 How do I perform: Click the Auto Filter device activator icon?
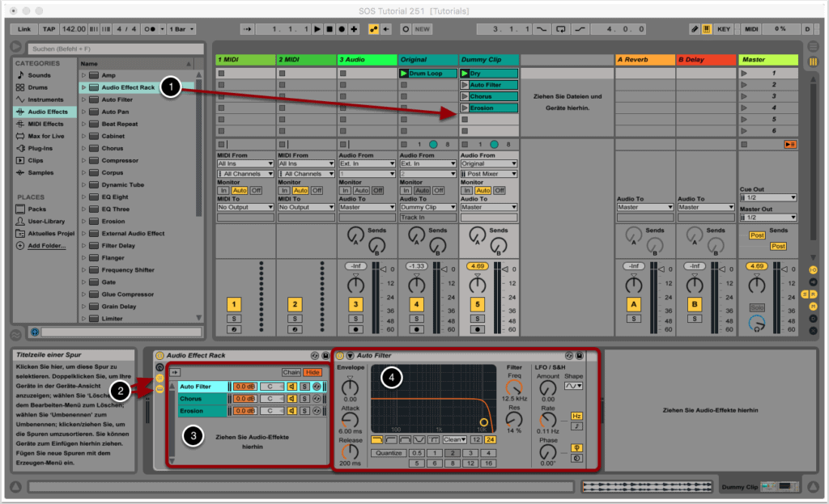(340, 355)
